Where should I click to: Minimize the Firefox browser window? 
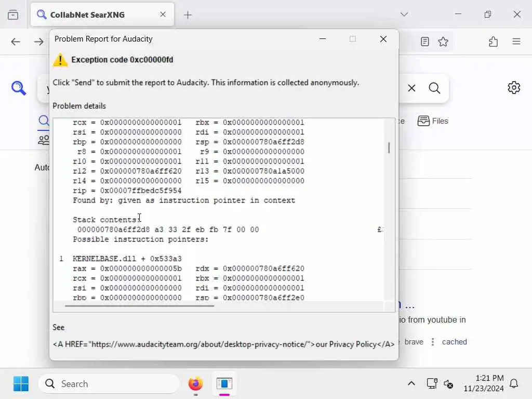(x=458, y=14)
